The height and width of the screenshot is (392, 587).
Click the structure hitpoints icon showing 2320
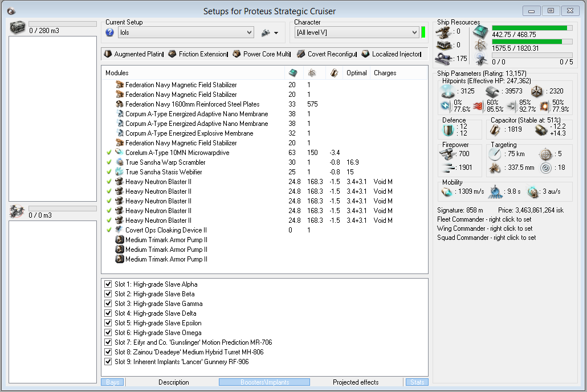[x=537, y=91]
